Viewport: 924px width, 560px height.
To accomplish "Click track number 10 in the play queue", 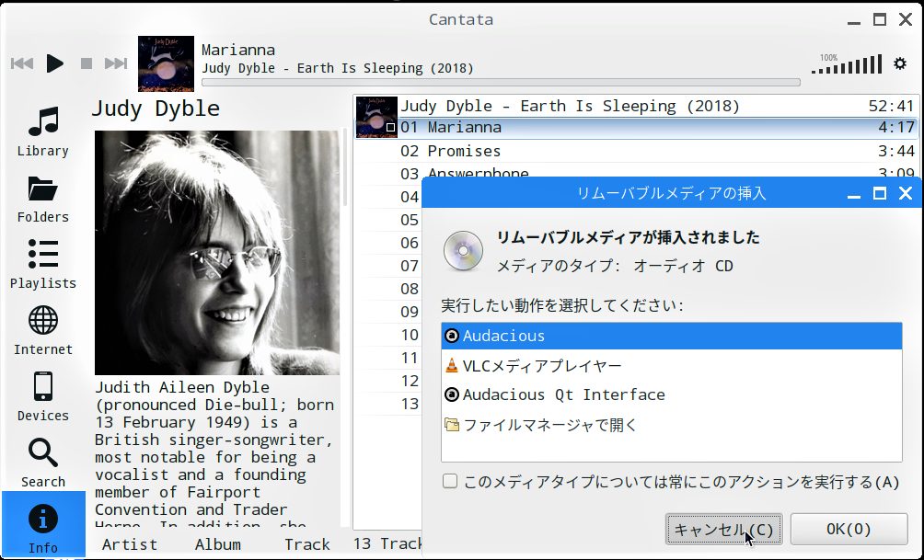I will [410, 335].
